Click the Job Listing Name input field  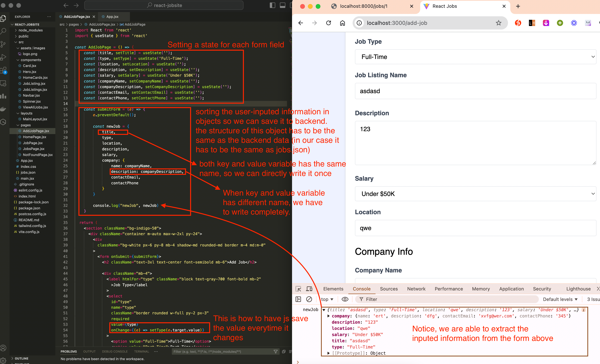tap(476, 91)
